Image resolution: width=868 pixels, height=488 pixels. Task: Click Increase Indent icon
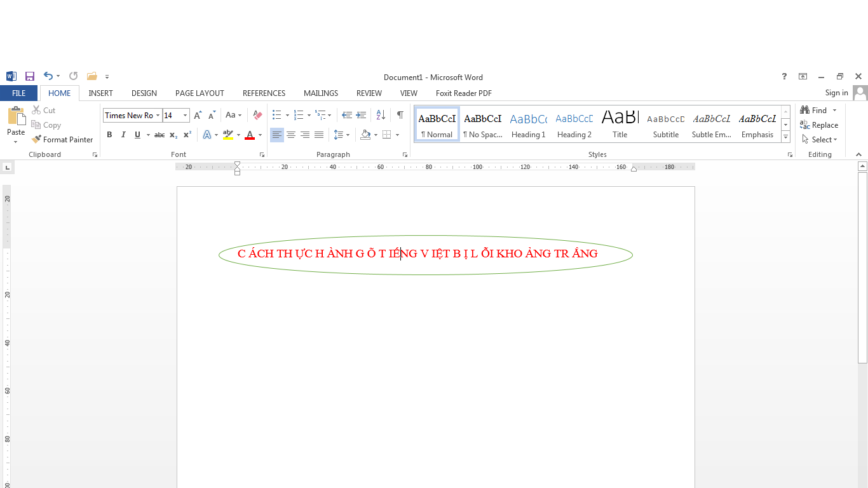[362, 115]
